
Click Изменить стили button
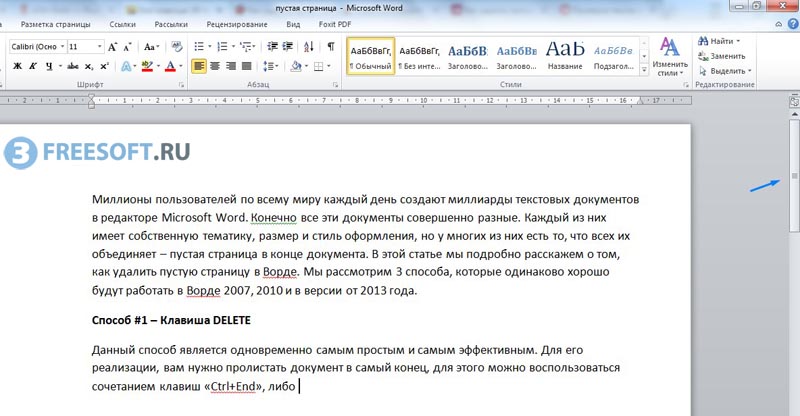pyautogui.click(x=670, y=57)
